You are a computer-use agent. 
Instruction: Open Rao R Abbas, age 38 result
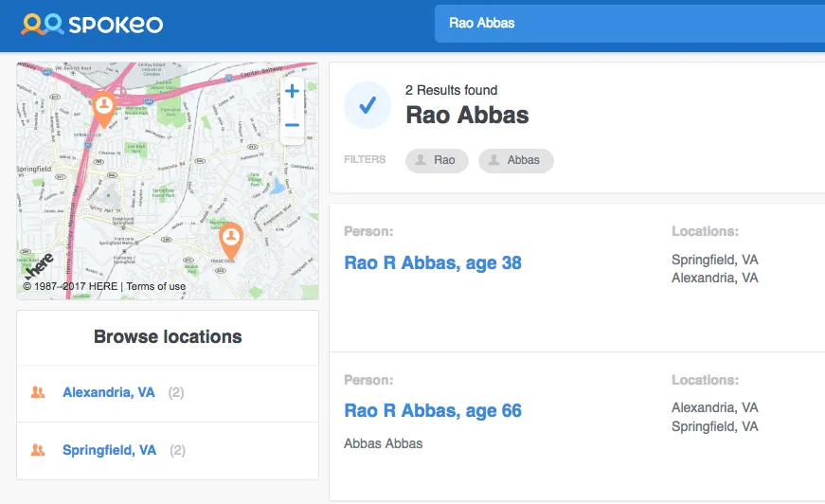click(x=433, y=262)
